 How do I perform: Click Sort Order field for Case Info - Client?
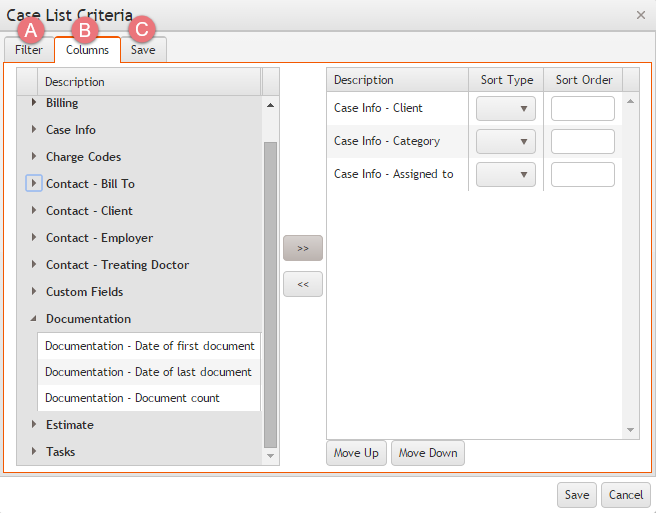point(583,108)
